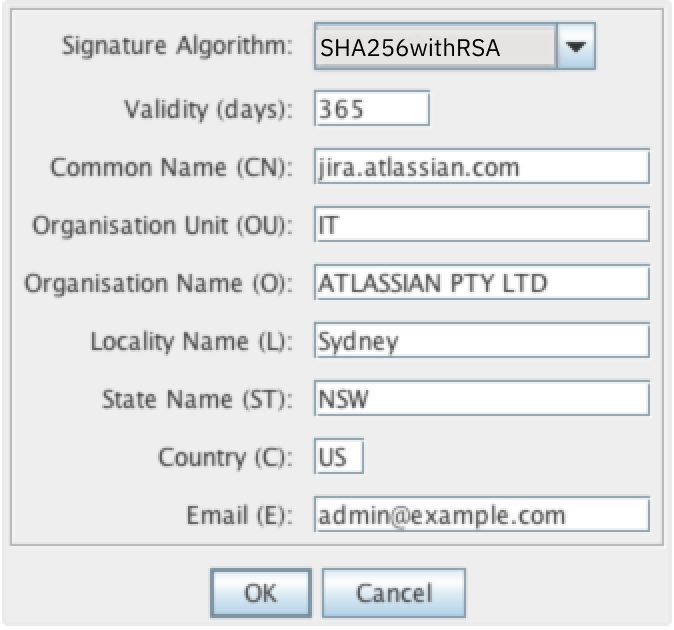The image size is (674, 630).
Task: Select the Organisation Unit input box
Action: coord(481,225)
